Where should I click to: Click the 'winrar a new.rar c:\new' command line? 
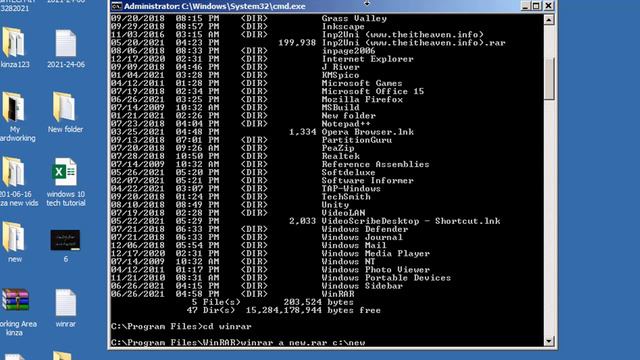[x=238, y=342]
